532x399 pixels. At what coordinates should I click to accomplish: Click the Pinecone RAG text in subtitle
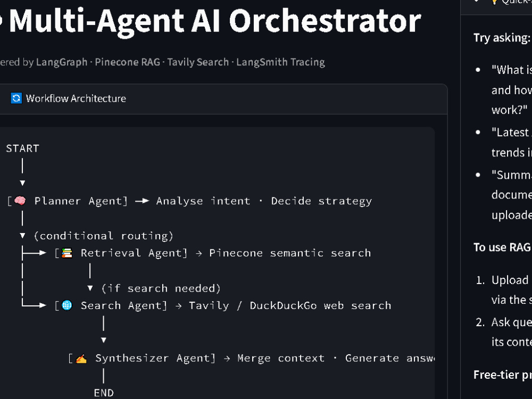coord(128,62)
